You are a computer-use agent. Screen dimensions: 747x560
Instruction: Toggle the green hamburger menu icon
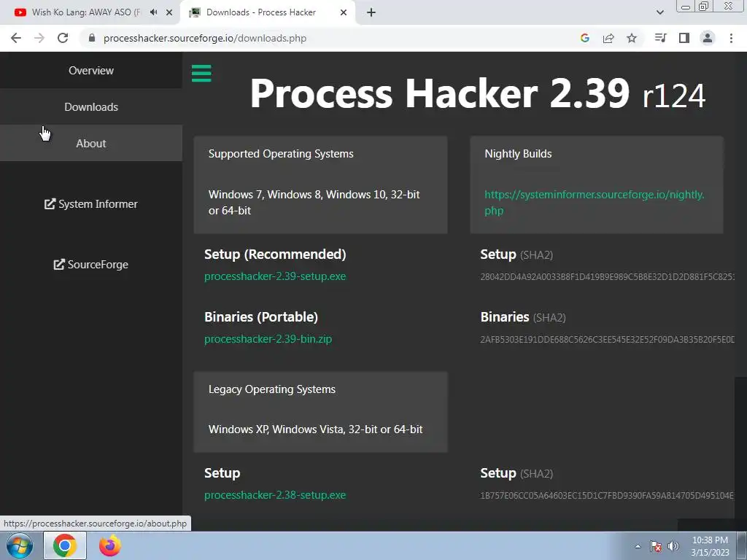click(201, 74)
